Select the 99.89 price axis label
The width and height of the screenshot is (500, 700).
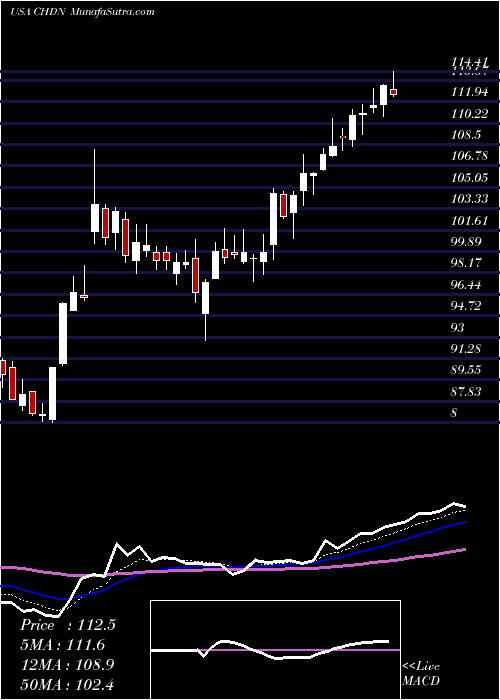point(466,242)
